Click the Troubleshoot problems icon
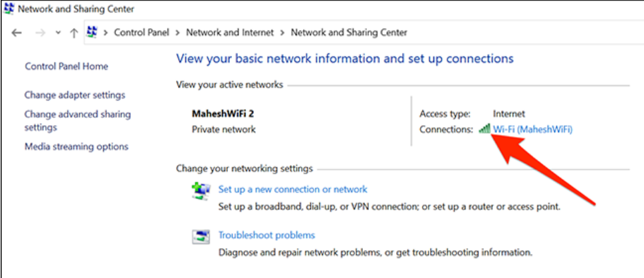644x278 pixels. point(201,237)
